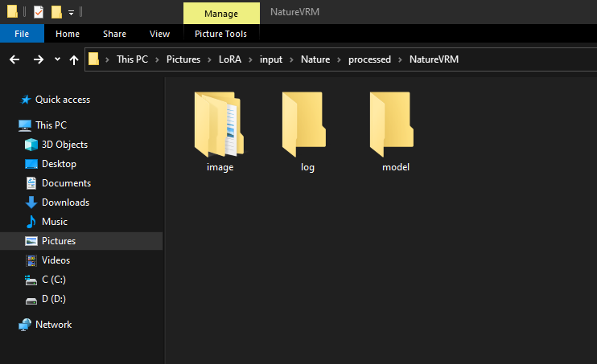Expand the chevron after LoRA in path

click(251, 59)
